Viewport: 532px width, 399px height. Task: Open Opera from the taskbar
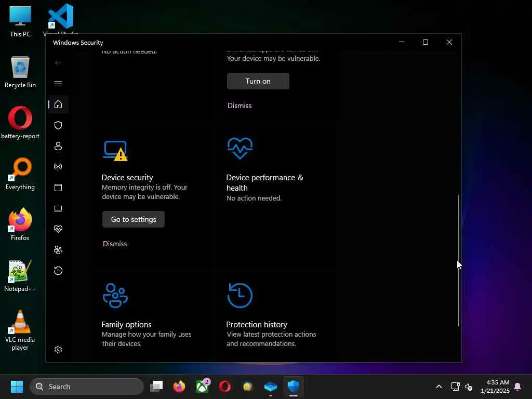(x=225, y=387)
